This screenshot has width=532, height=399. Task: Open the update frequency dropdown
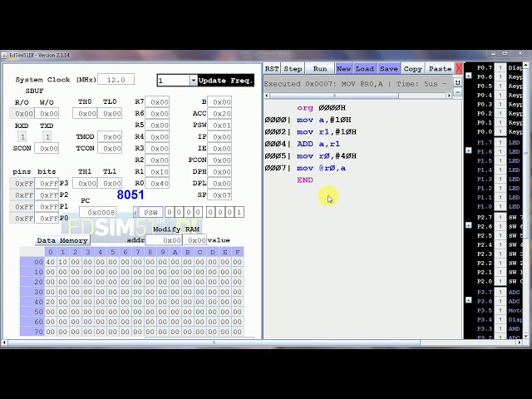(194, 81)
